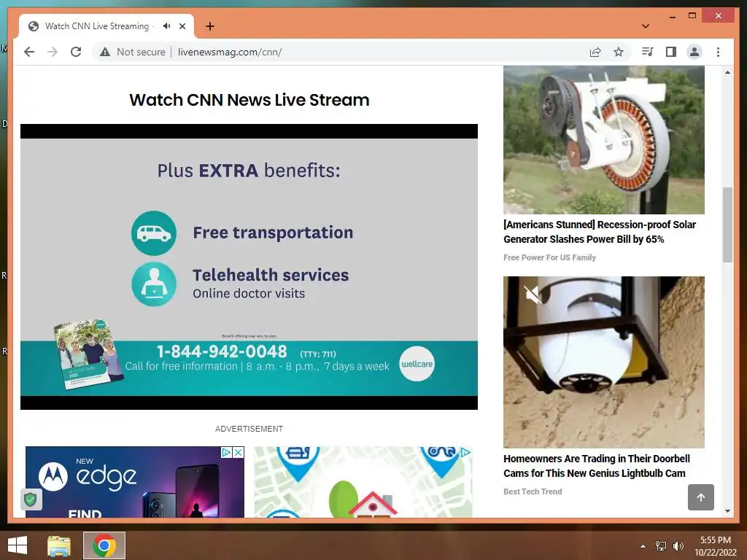Mute the tab via speaker icon

pos(166,26)
